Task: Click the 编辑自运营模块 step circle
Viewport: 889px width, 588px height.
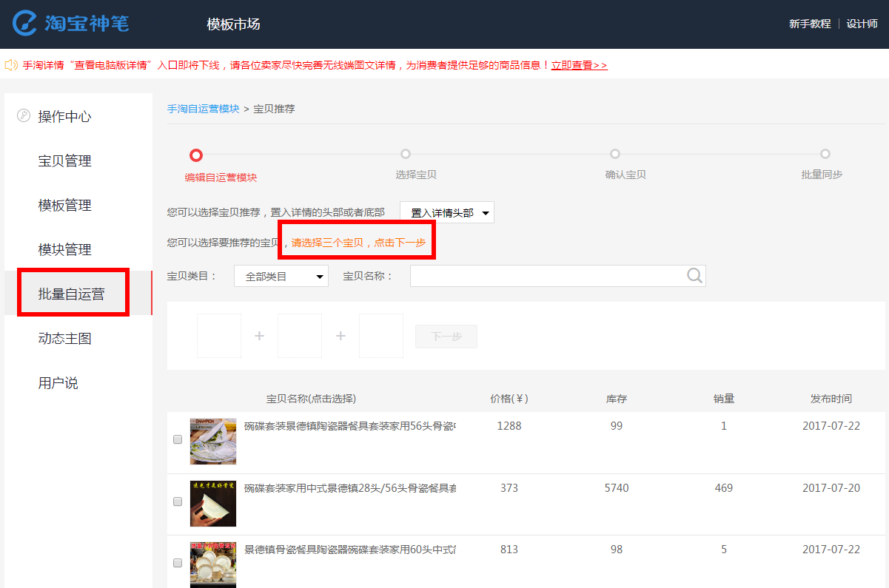Action: [195, 155]
